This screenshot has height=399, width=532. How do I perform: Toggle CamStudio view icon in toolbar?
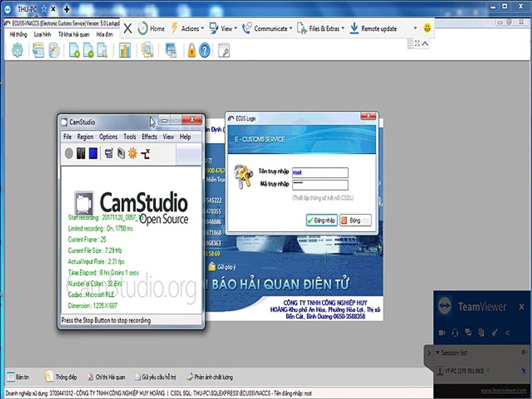click(x=109, y=154)
